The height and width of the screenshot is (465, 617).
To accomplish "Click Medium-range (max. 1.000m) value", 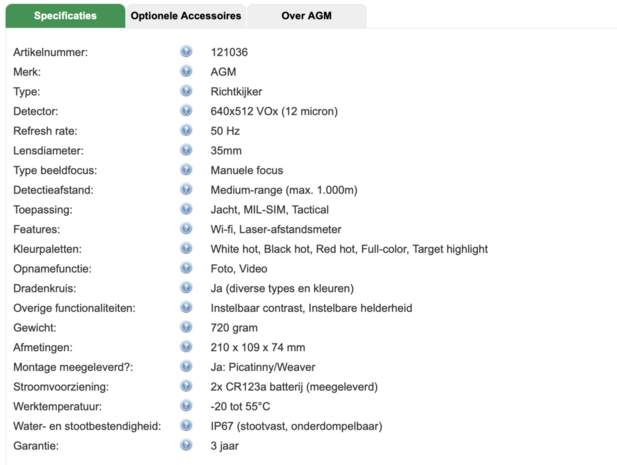I will (x=284, y=190).
